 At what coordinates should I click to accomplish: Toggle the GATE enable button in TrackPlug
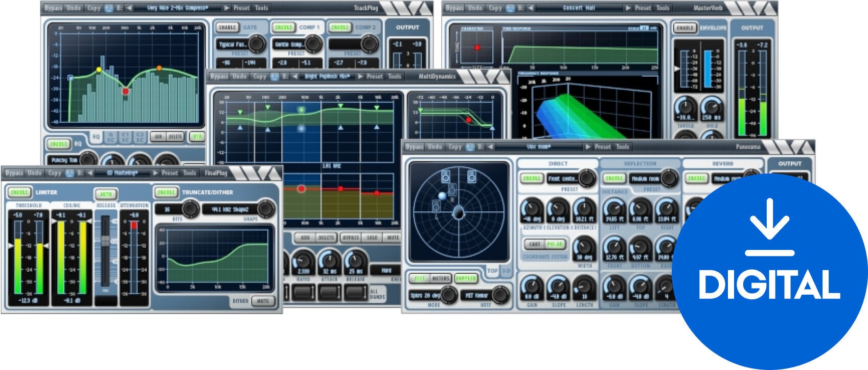click(227, 27)
